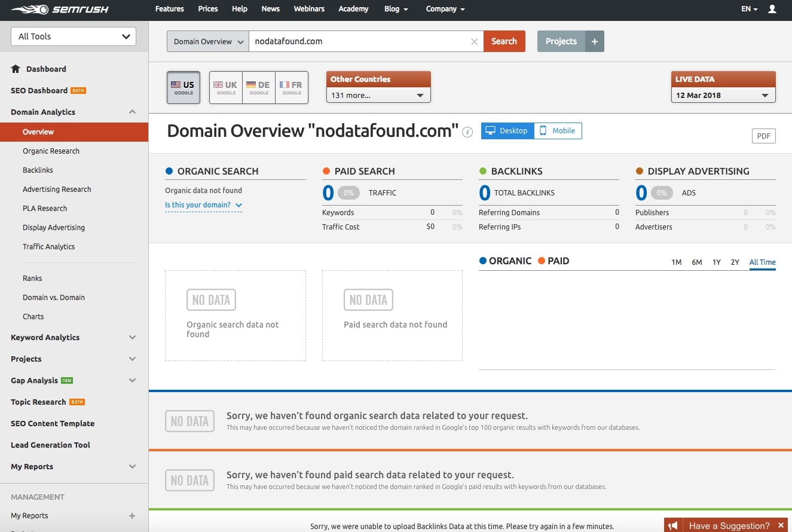The width and height of the screenshot is (792, 532).
Task: Close the Have a Suggestion bar
Action: click(781, 525)
